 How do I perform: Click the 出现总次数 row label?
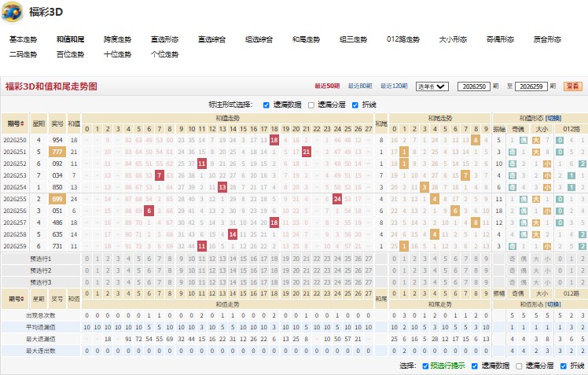pos(41,316)
